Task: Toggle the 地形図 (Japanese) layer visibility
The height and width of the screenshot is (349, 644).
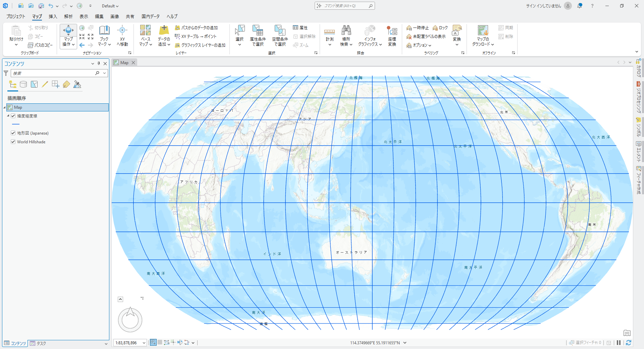Action: coord(13,133)
